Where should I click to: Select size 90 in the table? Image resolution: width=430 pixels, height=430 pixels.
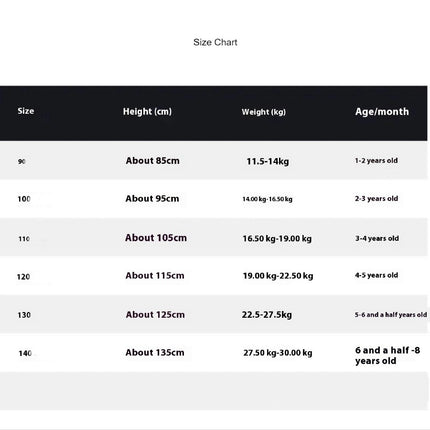22,161
